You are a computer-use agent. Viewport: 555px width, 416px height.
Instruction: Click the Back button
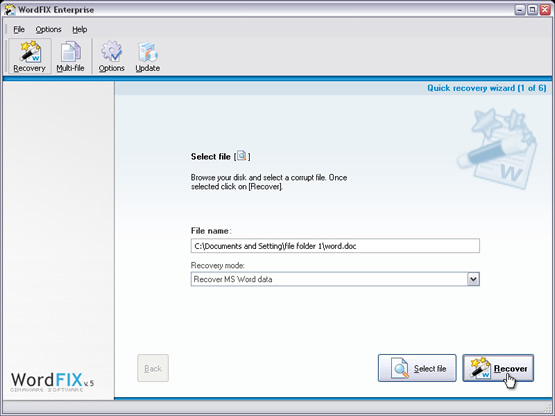tap(153, 368)
